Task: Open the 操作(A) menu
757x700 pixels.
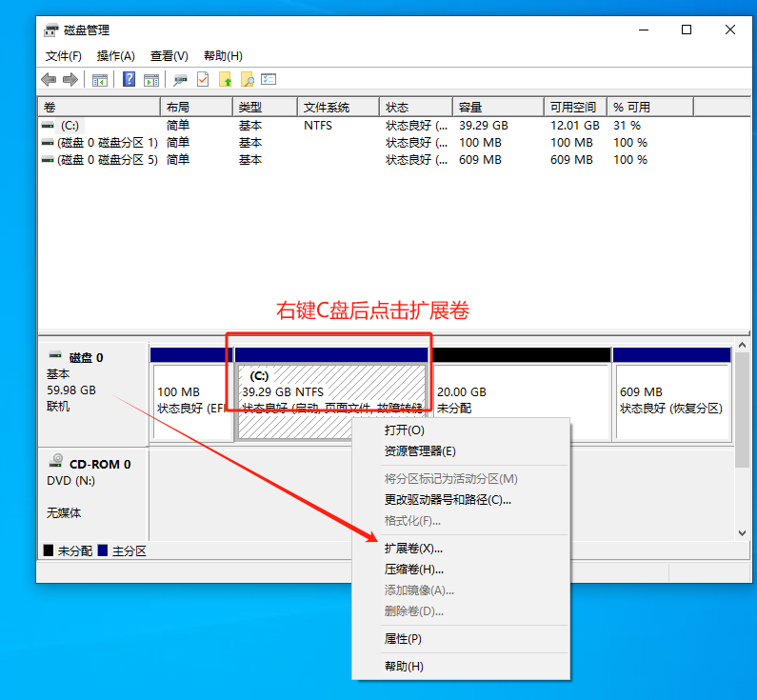Action: (115, 56)
